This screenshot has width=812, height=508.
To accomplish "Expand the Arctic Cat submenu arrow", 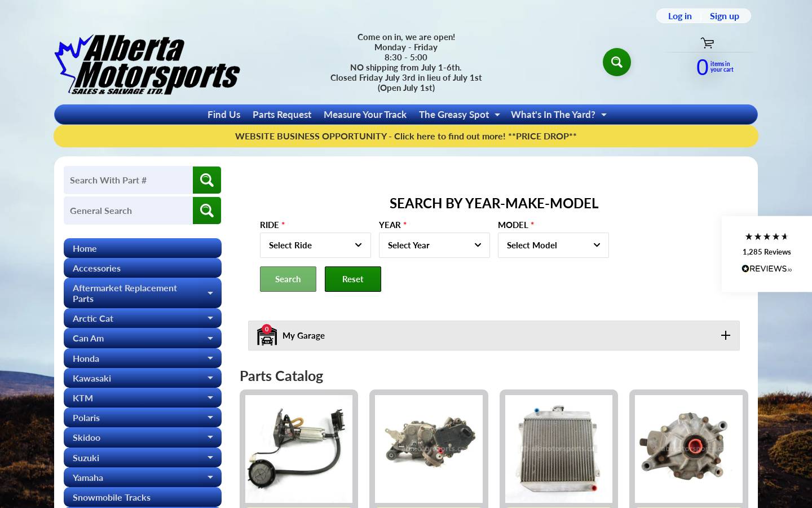I will (x=210, y=318).
